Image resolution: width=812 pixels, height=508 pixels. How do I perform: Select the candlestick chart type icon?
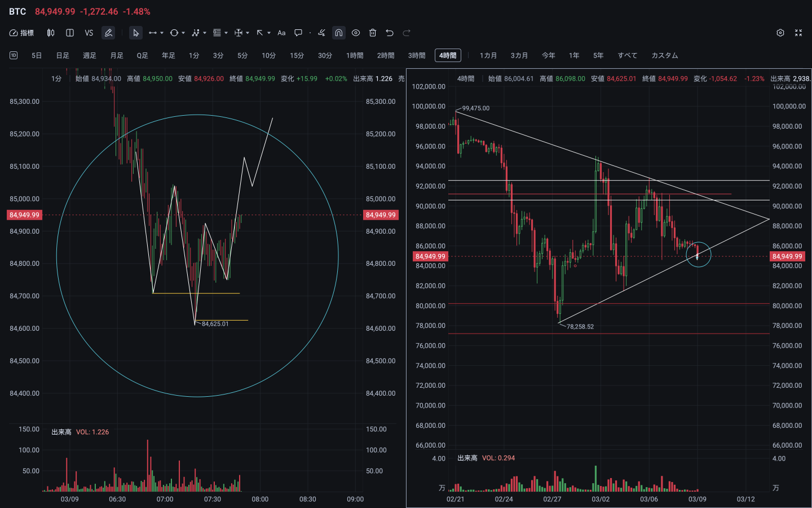point(51,33)
